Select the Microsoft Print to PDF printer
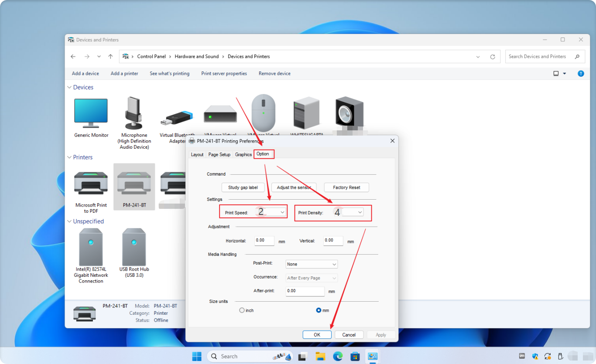596x364 pixels. click(91, 183)
